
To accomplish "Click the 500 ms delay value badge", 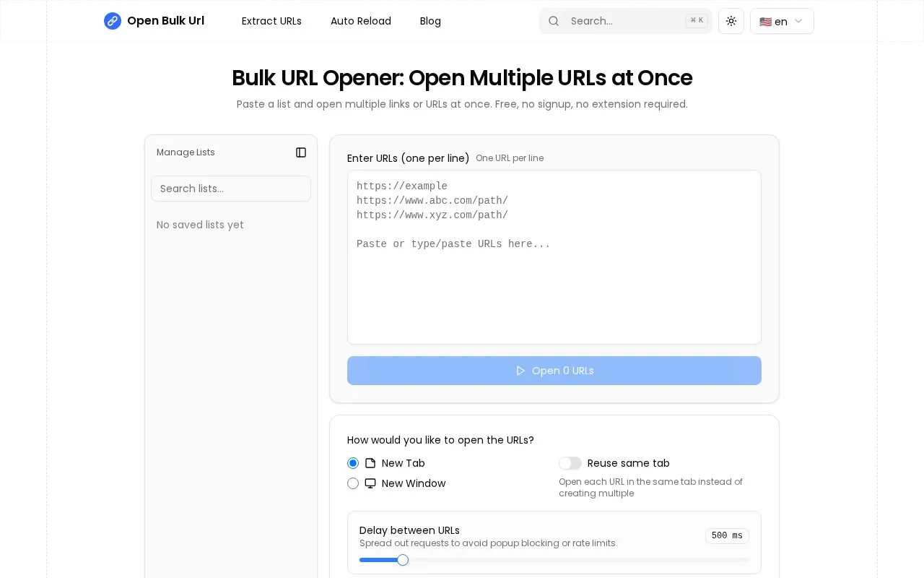I will pos(727,535).
